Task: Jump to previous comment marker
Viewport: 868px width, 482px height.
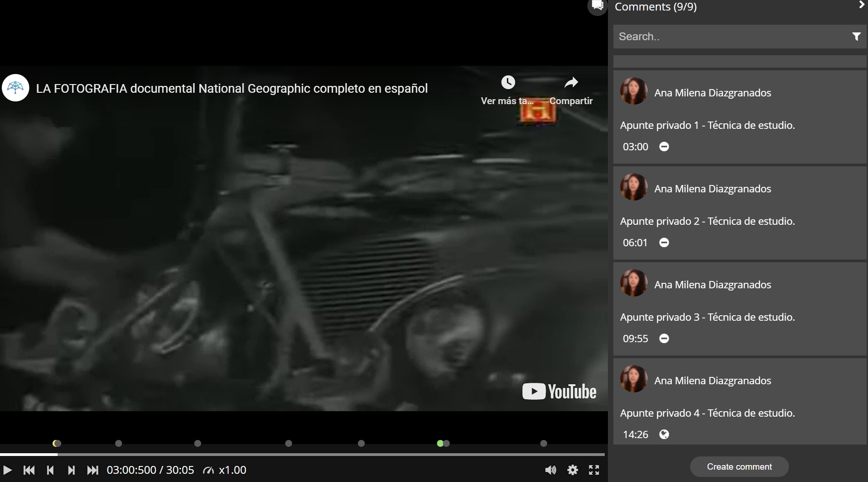Action: [29, 470]
